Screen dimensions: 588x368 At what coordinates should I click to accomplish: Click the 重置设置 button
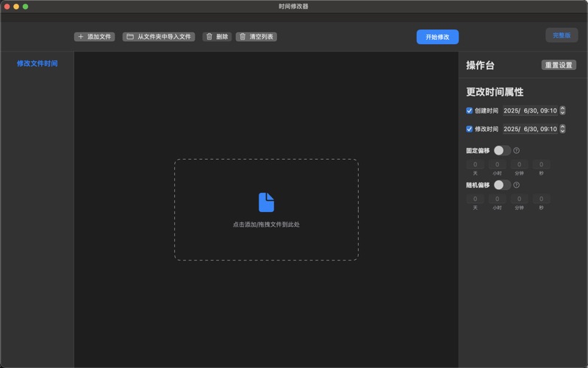point(559,65)
